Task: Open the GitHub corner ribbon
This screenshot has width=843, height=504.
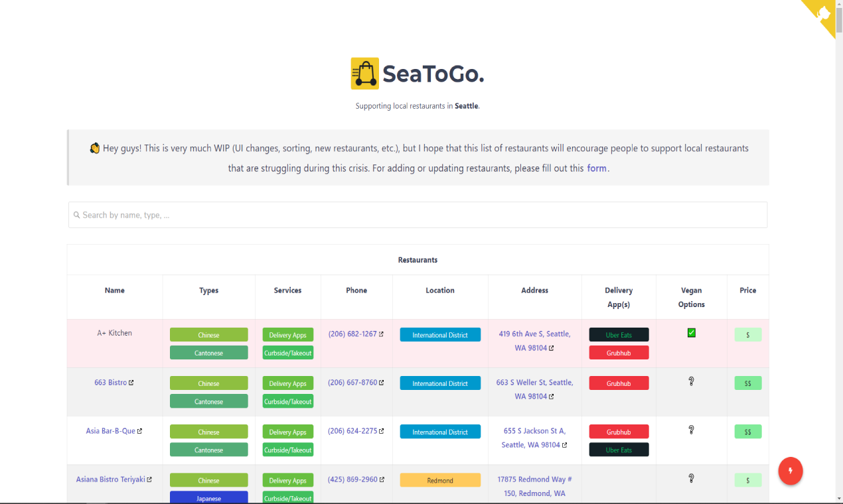Action: (823, 13)
